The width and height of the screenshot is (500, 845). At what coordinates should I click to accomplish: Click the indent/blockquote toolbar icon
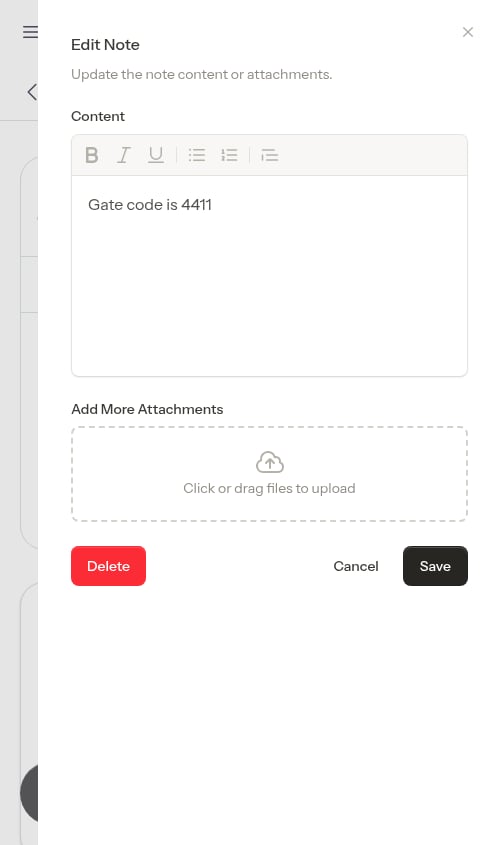point(269,155)
